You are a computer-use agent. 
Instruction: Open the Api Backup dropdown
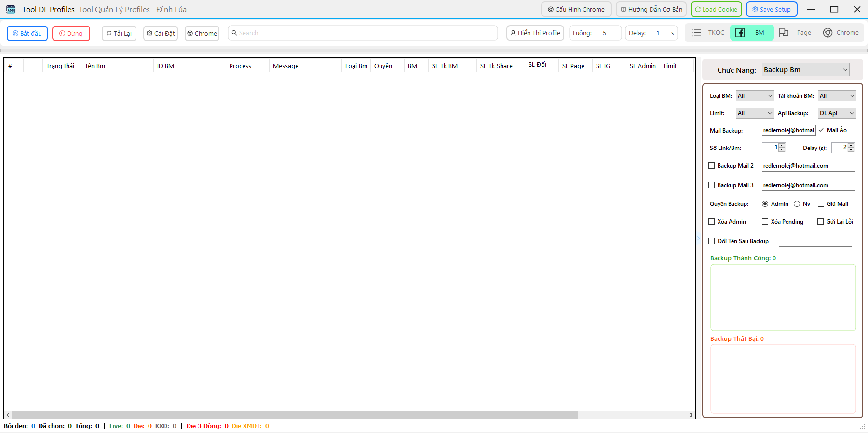837,113
